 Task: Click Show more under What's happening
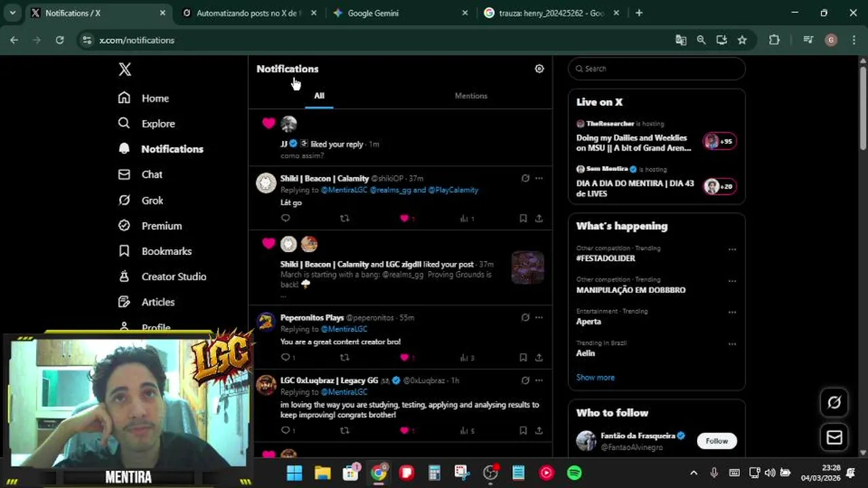[x=595, y=378]
